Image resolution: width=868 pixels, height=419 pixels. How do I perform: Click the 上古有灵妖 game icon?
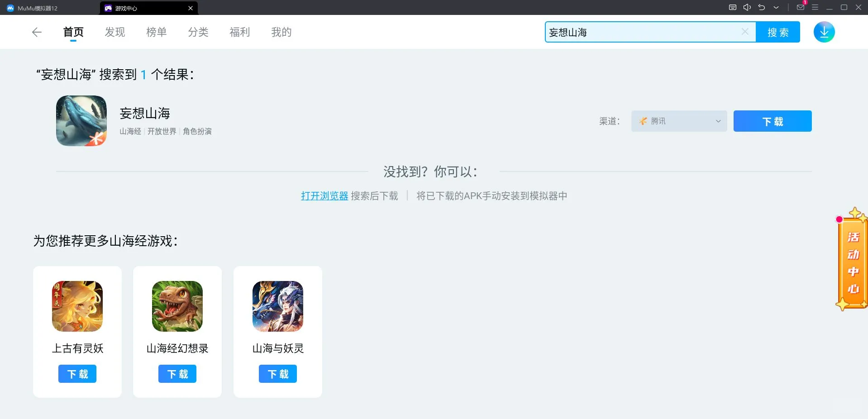coord(77,306)
